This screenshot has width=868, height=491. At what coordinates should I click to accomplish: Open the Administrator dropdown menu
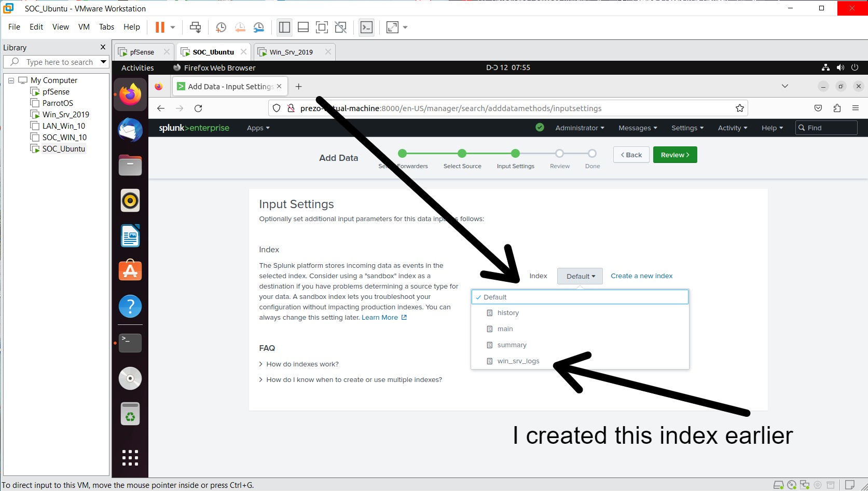[x=580, y=128]
